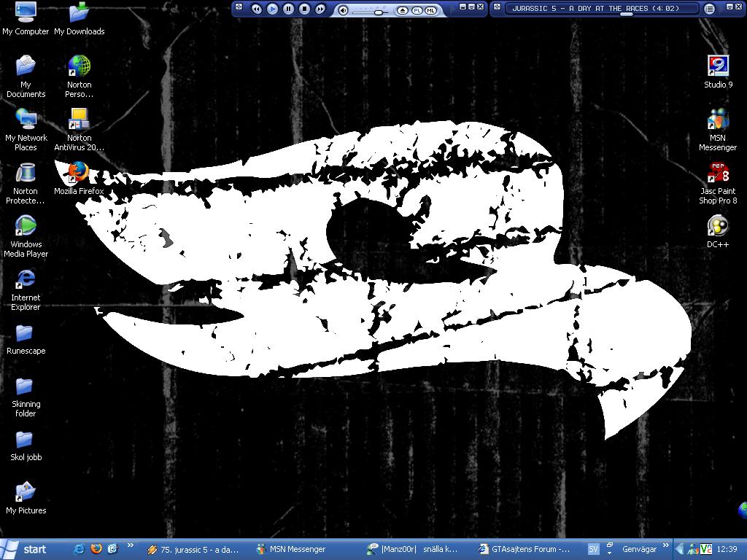Skip to the previous track in the player
The image size is (747, 560).
click(256, 9)
